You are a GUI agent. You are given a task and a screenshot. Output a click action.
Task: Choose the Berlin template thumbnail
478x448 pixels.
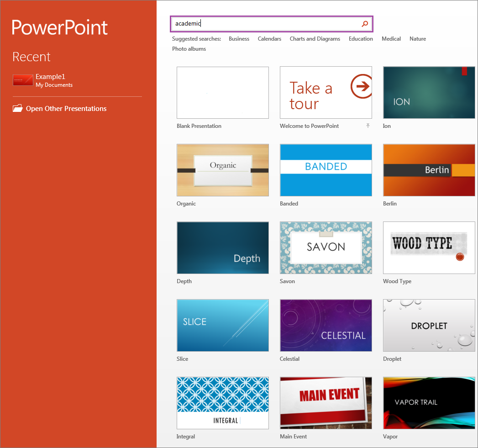coord(429,170)
